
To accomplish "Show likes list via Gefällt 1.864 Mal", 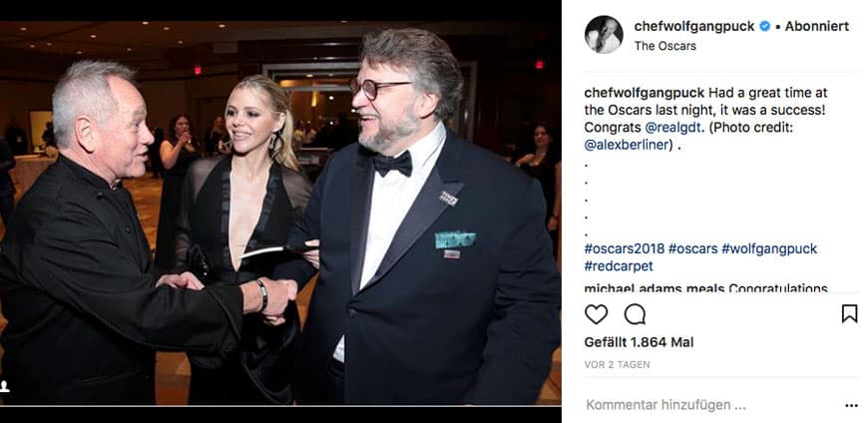I will [639, 342].
